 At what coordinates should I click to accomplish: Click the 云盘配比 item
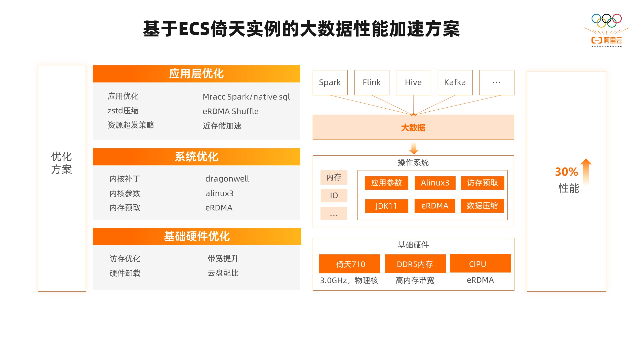tap(223, 273)
